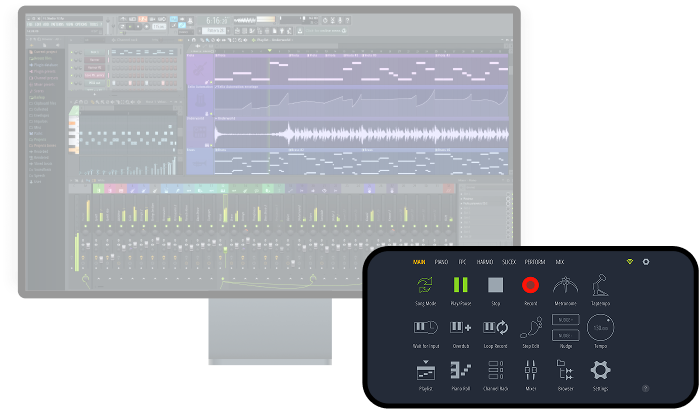
Task: Enable Wait for Input recording
Action: point(426,327)
